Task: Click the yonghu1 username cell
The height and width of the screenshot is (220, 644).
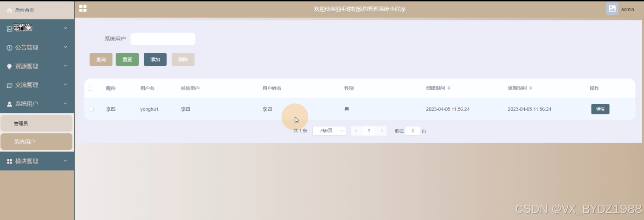Action: [149, 109]
